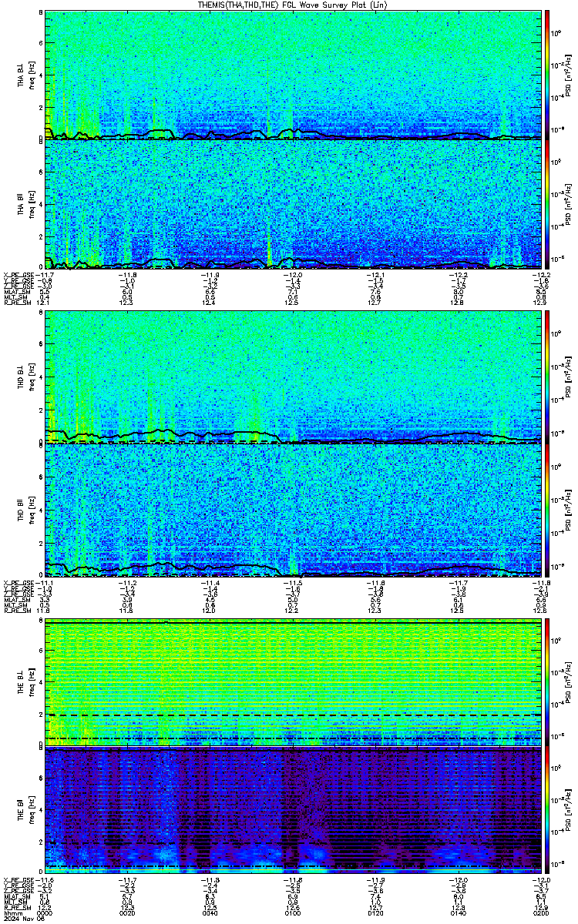Click the 0040 time tick label
This screenshot has height=924, width=578.
point(211,912)
